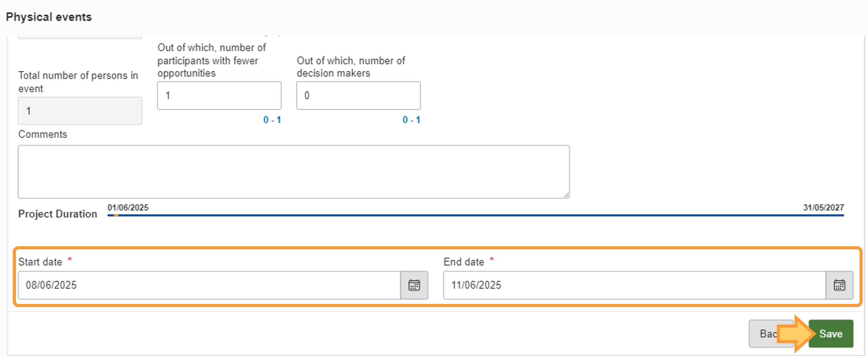Click the 31/05/2027 project end label
This screenshot has width=868, height=356.
coord(823,207)
